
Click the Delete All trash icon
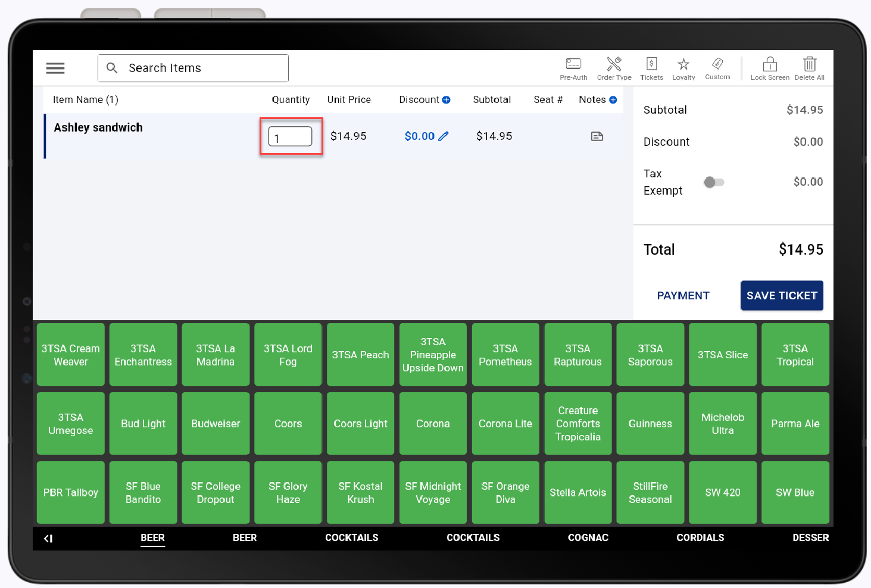pyautogui.click(x=809, y=64)
